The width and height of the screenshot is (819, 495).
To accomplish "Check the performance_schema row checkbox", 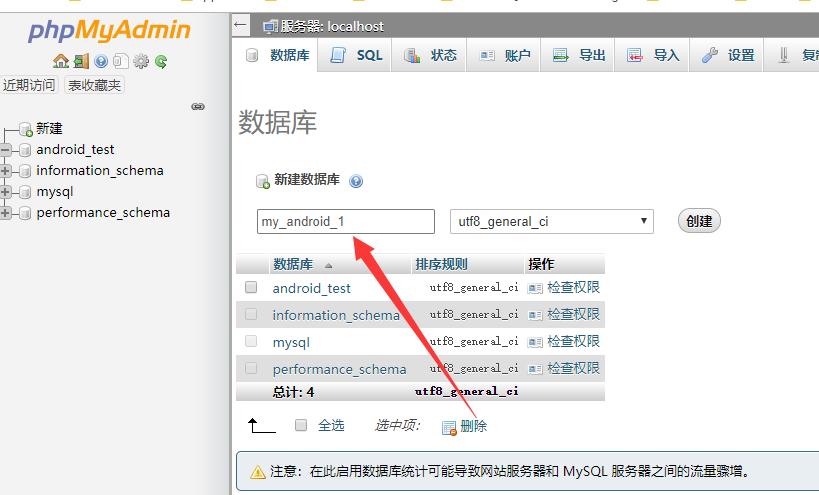I will coord(251,368).
